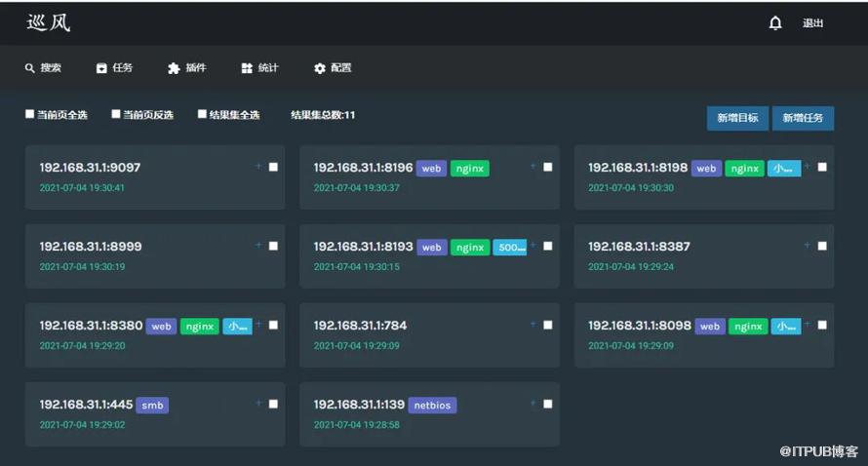
Task: Click the 新增任务 button
Action: [x=803, y=118]
